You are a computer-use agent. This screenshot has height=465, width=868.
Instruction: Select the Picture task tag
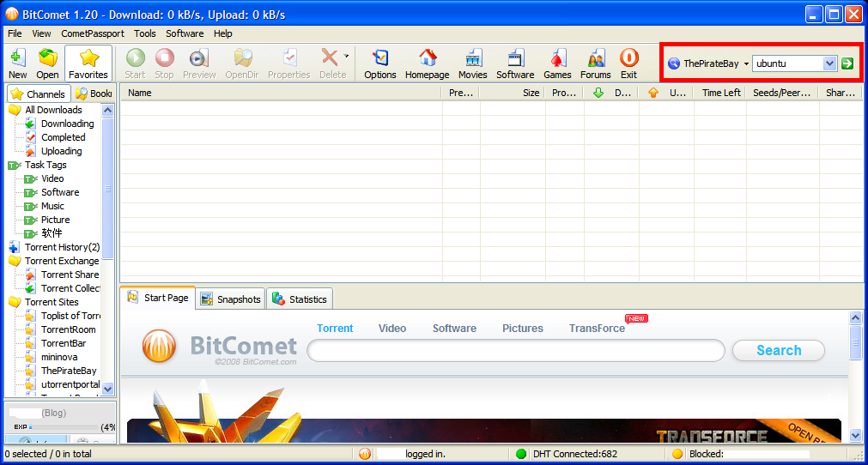click(55, 220)
